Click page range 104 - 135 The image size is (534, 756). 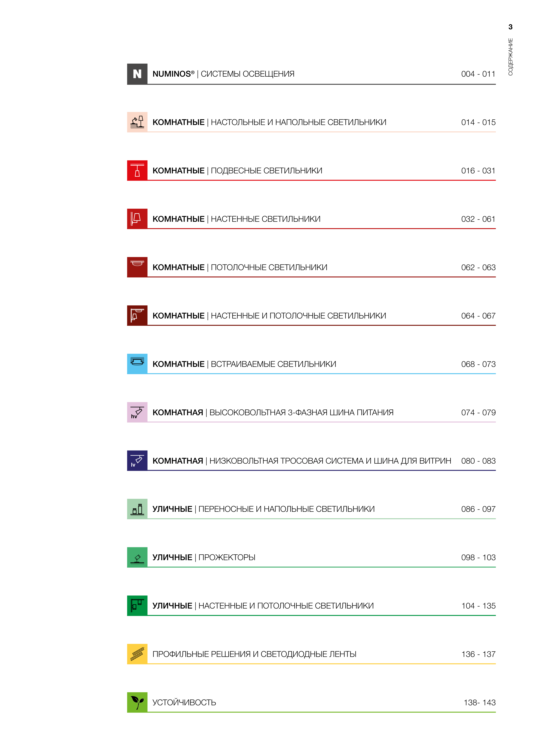pyautogui.click(x=478, y=606)
